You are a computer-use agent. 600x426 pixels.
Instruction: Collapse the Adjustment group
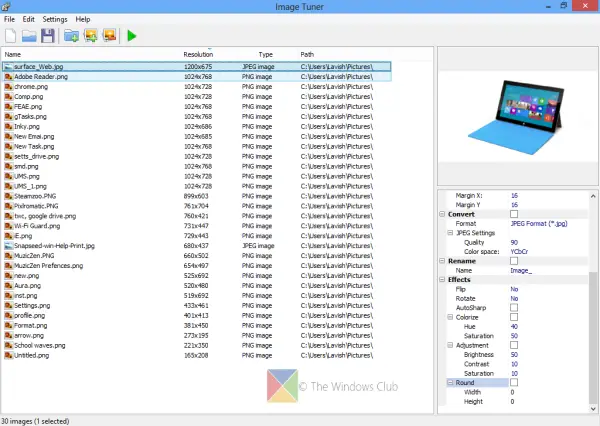[x=450, y=345]
